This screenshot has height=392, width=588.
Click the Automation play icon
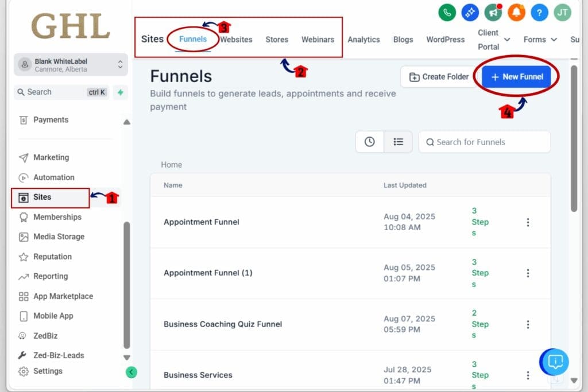(x=23, y=178)
